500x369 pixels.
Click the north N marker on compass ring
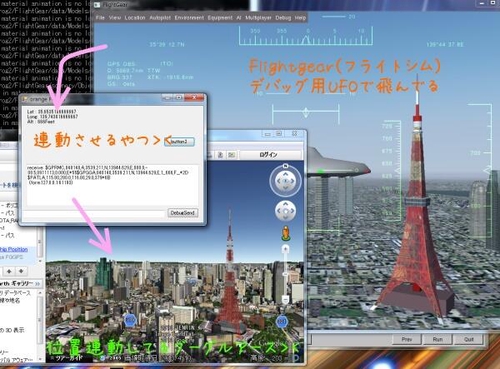[x=285, y=165]
